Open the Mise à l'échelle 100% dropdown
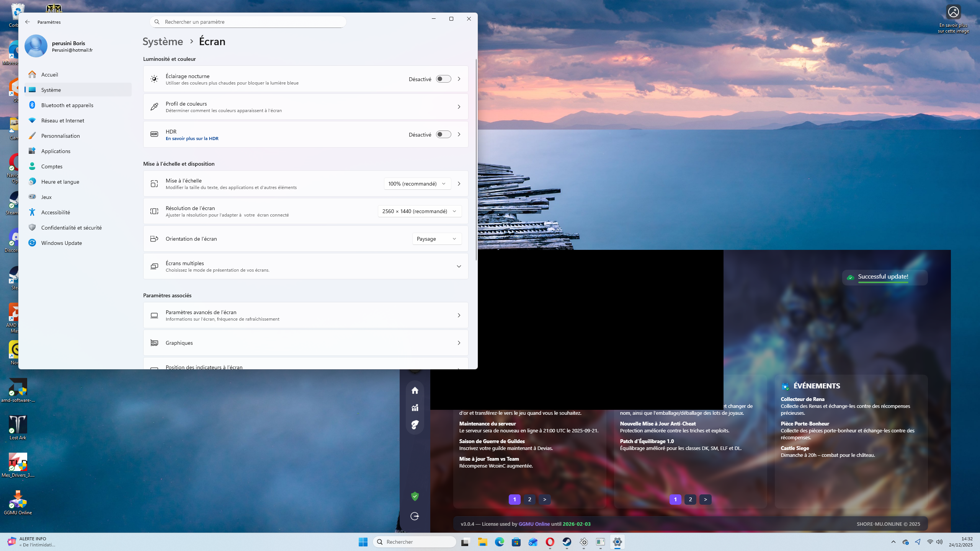Screen dimensions: 980x551 (417, 184)
